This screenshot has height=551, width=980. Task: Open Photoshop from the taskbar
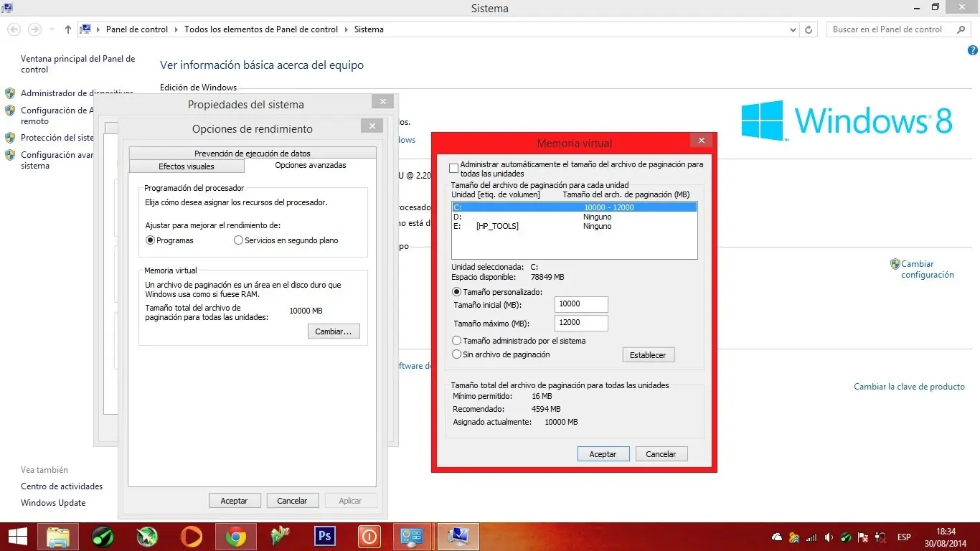click(325, 537)
